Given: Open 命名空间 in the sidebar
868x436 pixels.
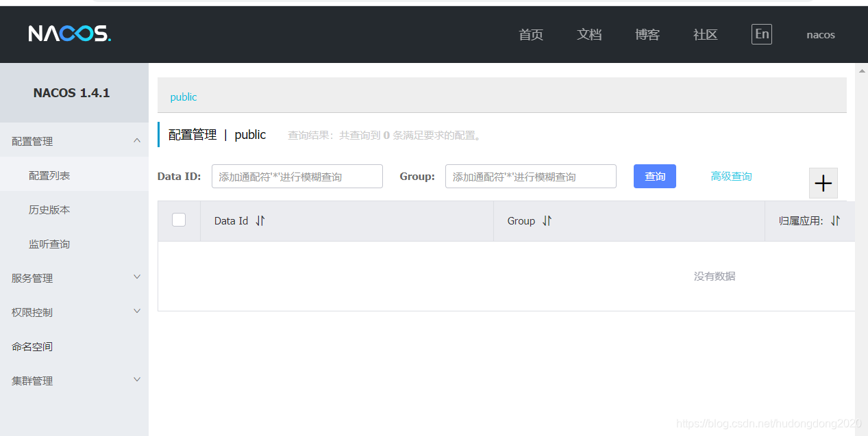Looking at the screenshot, I should pos(74,346).
